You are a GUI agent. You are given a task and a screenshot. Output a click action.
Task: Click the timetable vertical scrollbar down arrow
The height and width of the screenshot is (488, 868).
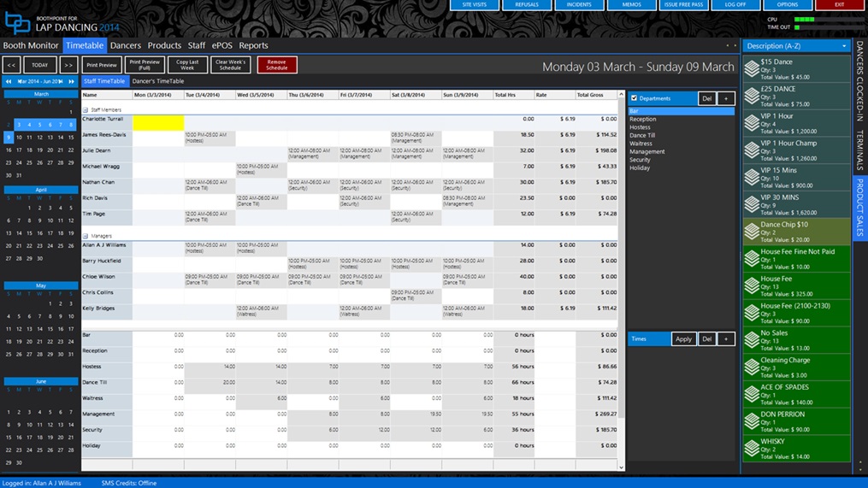click(x=621, y=467)
